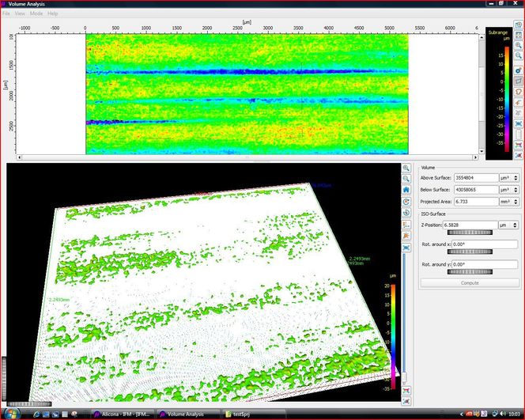Open the Below Surface unit dropdown
The width and height of the screenshot is (525, 420).
(508, 190)
